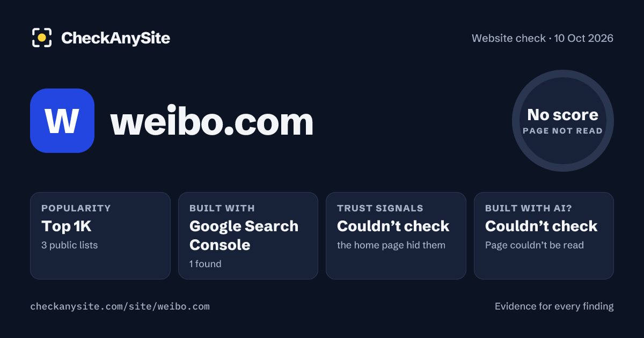Click the Evidence for every finding text
Viewport: 644px width, 338px height.
pos(554,306)
